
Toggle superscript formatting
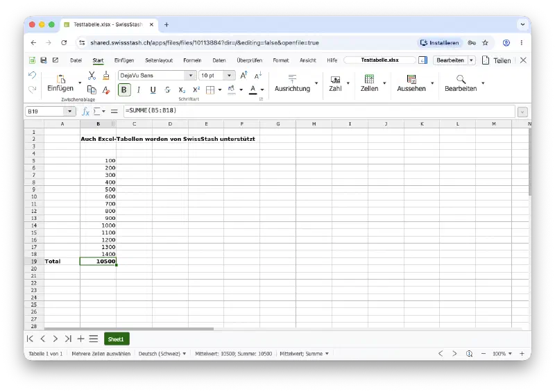(196, 90)
